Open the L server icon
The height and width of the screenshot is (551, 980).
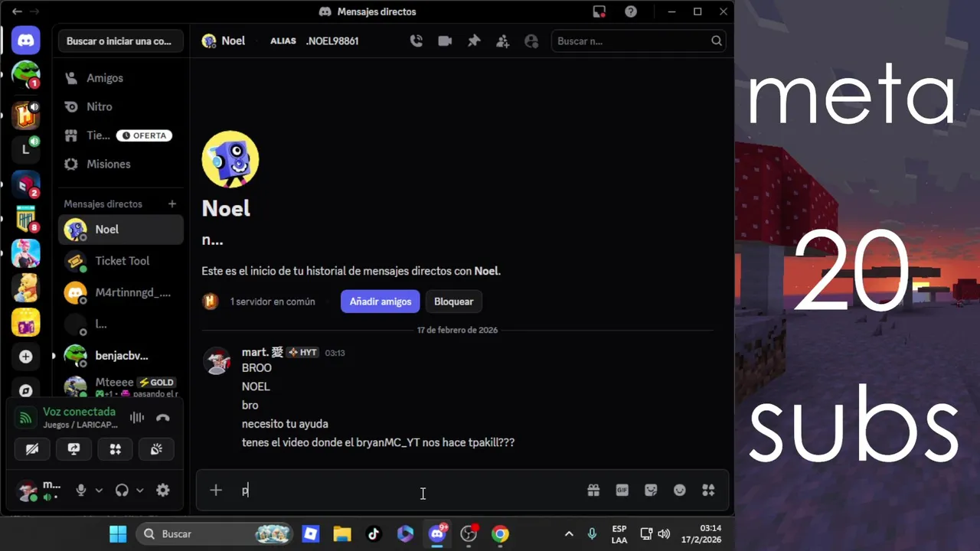25,149
